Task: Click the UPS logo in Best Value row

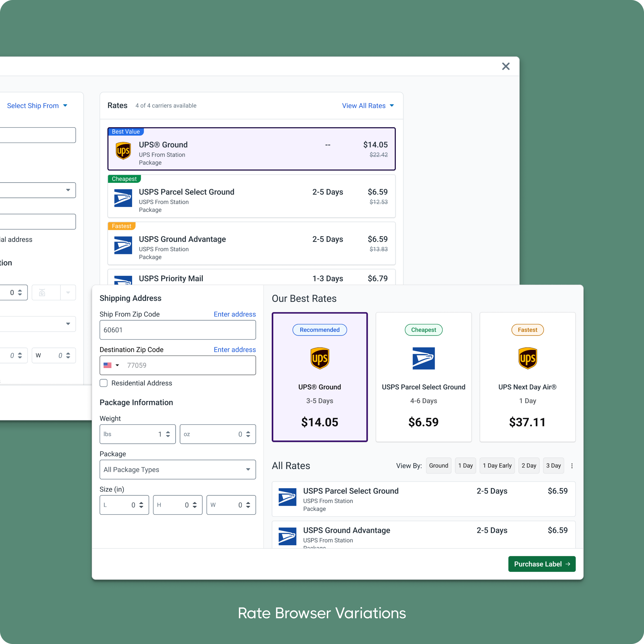Action: [x=123, y=151]
